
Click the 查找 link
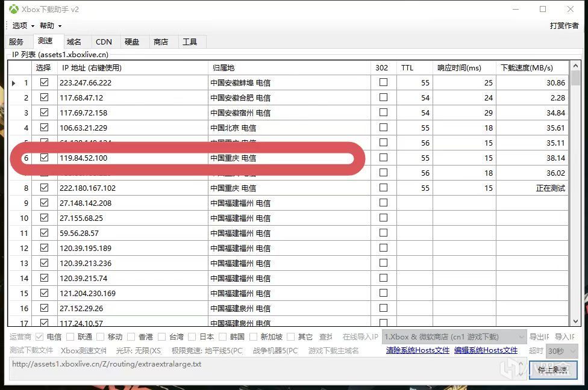click(x=326, y=337)
